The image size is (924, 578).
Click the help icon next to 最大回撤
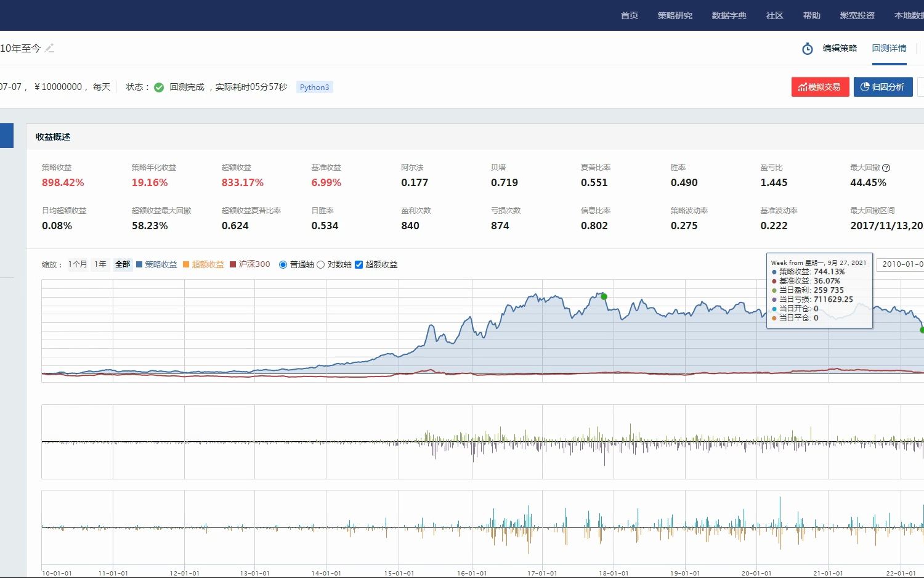[x=886, y=168]
